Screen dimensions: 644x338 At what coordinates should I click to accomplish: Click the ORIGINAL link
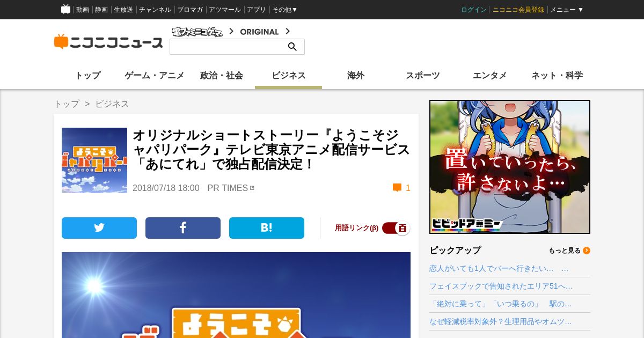(x=259, y=32)
